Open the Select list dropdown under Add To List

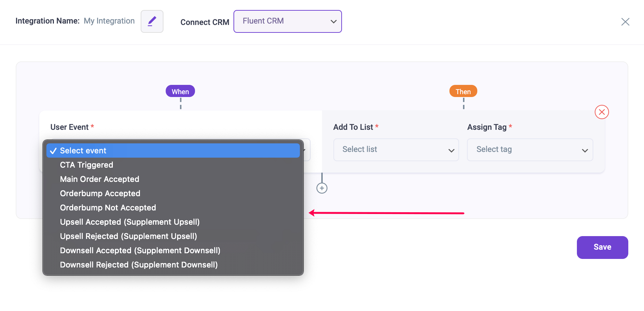396,150
